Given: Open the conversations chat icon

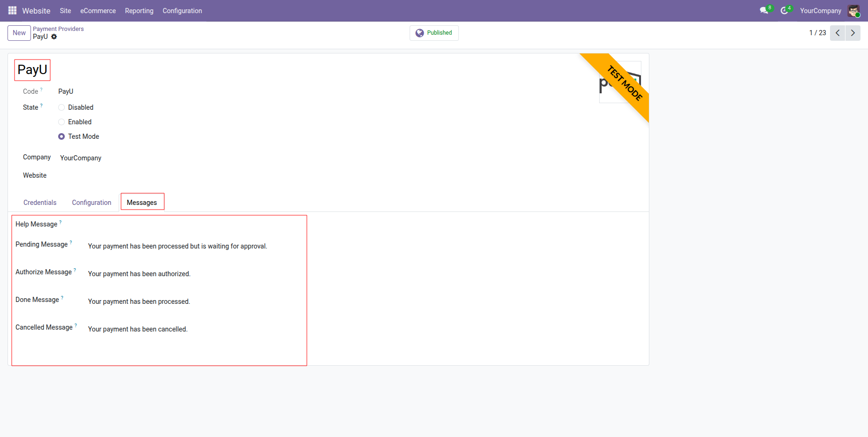Looking at the screenshot, I should tap(764, 10).
